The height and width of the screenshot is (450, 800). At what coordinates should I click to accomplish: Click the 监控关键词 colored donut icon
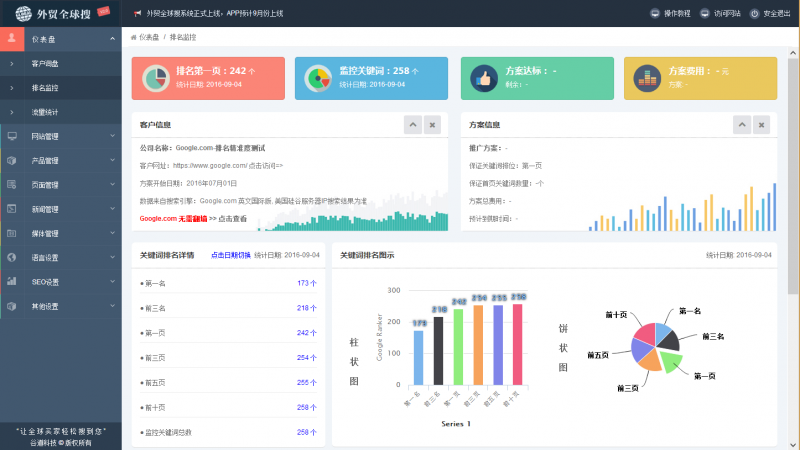pyautogui.click(x=319, y=78)
